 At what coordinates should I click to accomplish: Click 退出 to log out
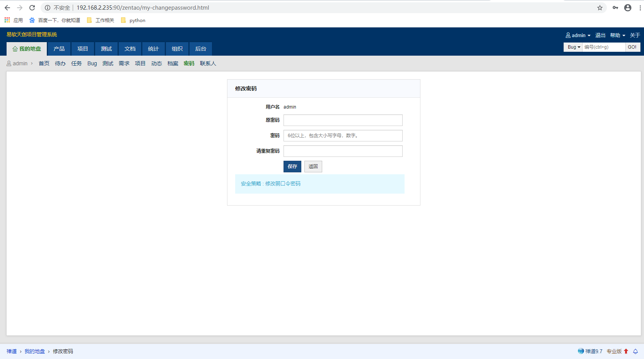[600, 35]
